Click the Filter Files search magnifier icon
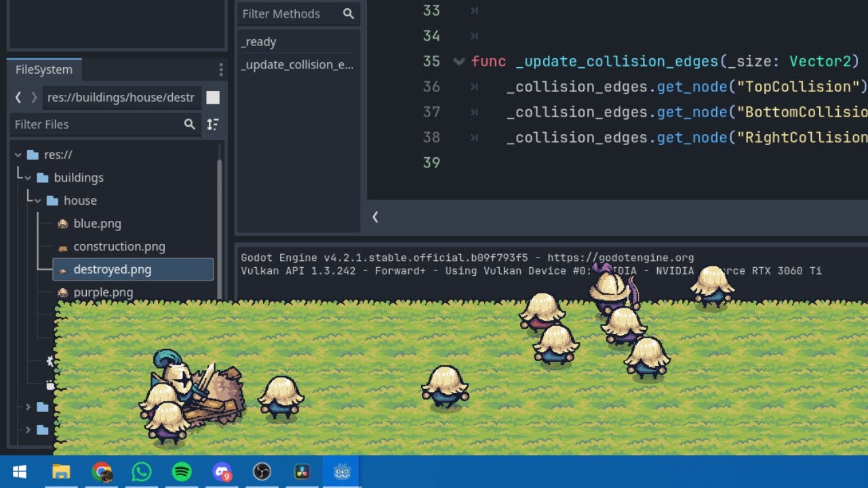 [x=190, y=124]
